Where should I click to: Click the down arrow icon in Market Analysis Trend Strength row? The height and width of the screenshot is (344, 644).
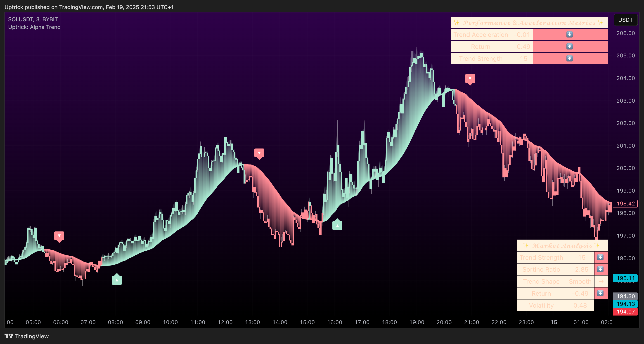coord(600,257)
